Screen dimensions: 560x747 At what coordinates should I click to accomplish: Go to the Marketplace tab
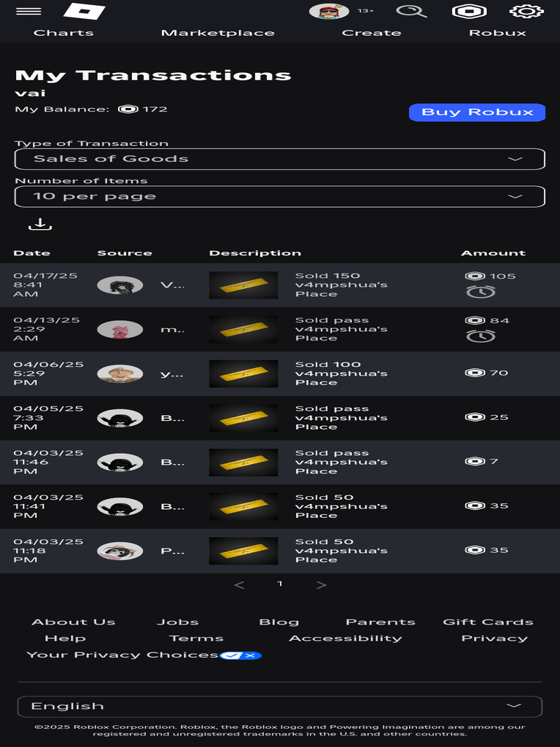coord(217,33)
